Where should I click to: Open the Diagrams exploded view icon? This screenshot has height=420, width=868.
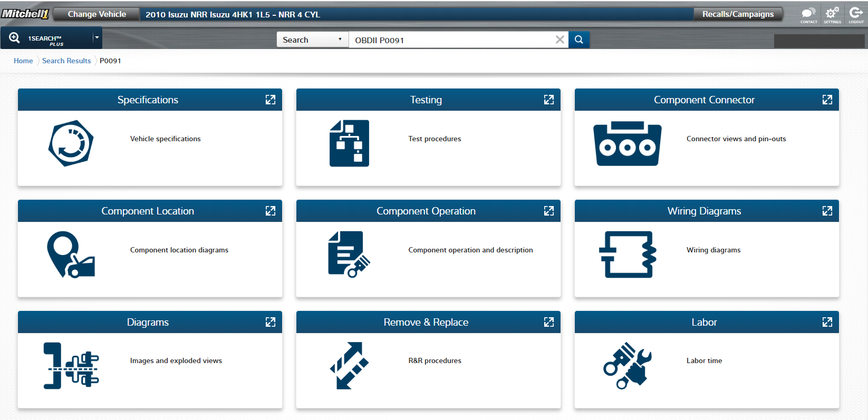pyautogui.click(x=71, y=366)
